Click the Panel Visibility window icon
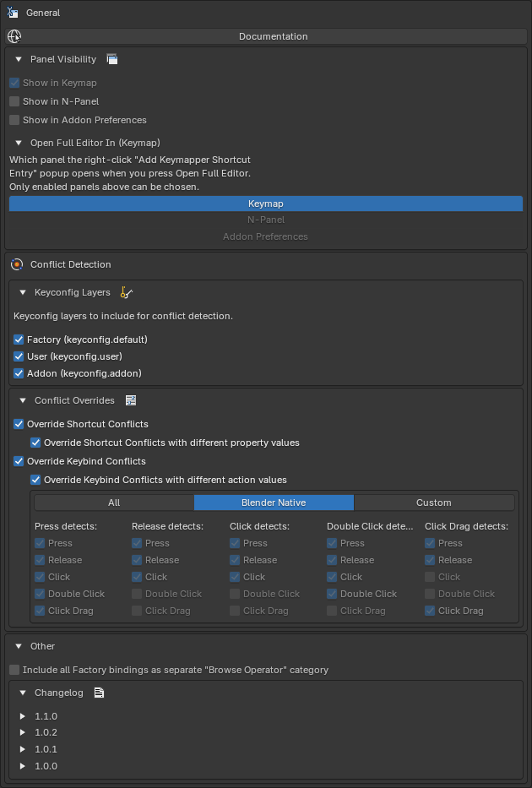Viewport: 532px width, 788px height. (112, 59)
